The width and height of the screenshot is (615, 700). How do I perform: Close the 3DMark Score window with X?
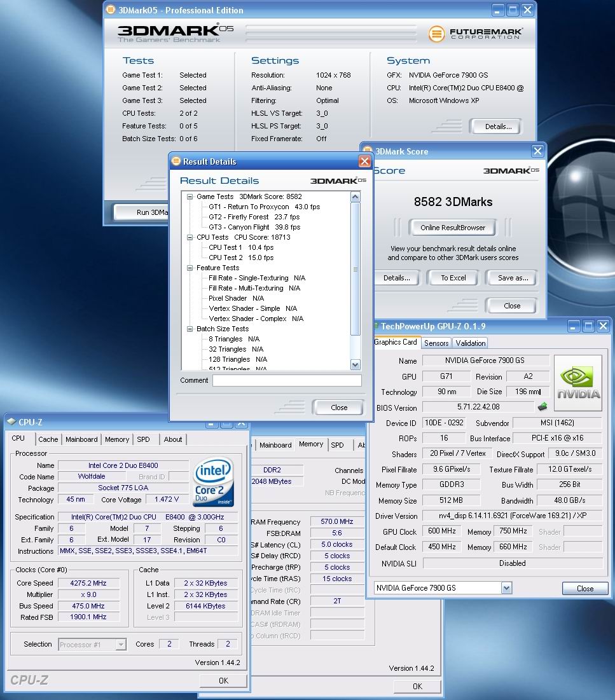537,151
